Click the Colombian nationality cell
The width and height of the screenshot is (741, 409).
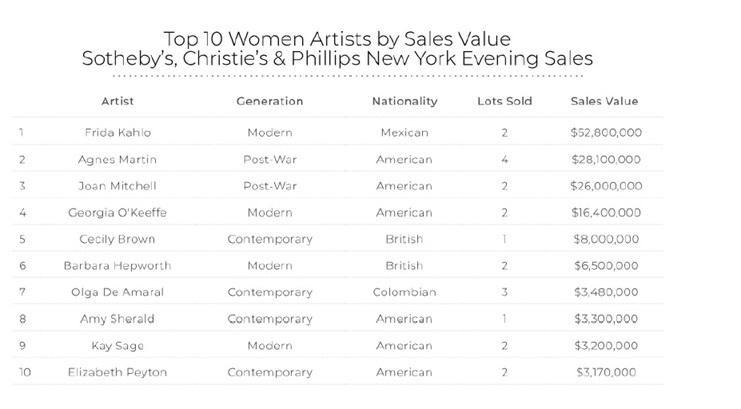click(x=404, y=292)
